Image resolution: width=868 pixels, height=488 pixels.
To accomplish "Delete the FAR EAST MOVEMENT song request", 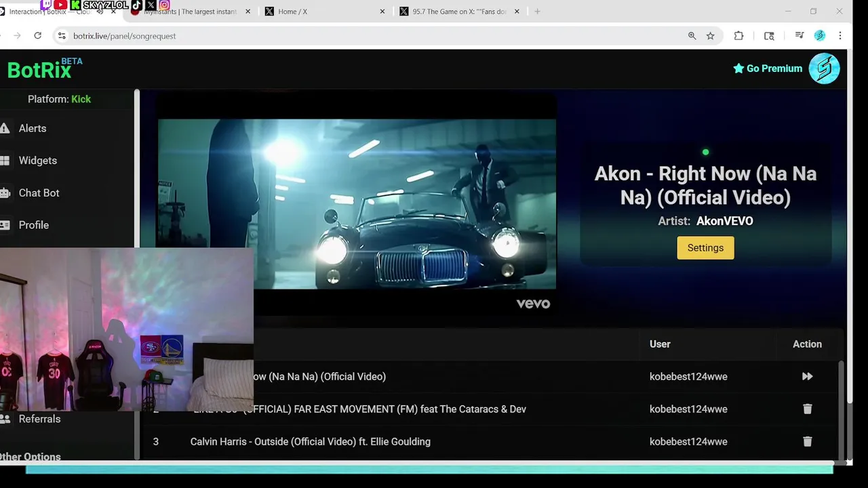I will point(807,409).
